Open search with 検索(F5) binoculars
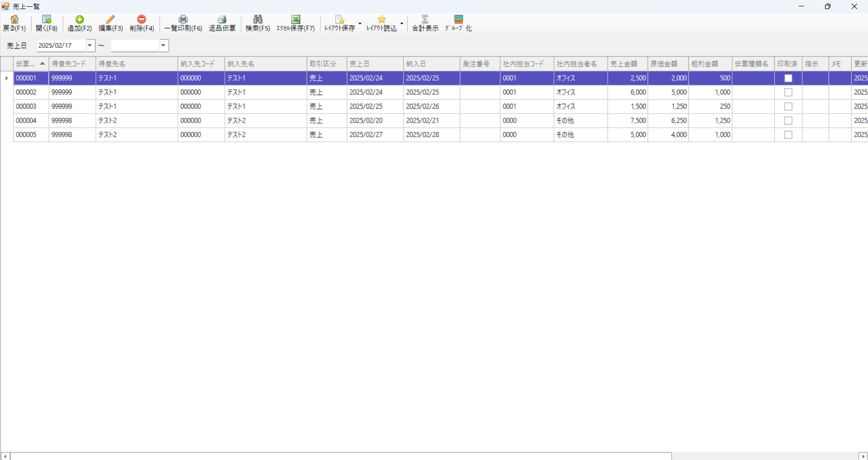 pyautogui.click(x=258, y=19)
